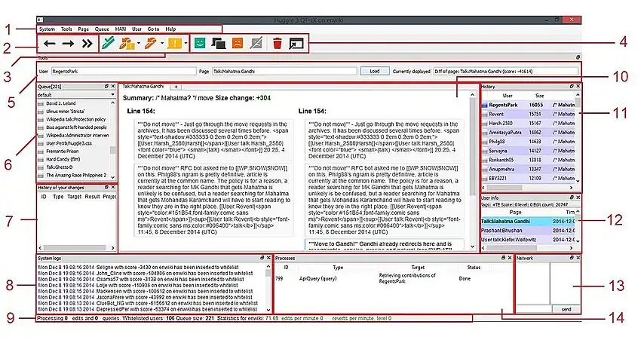Open the HAN menu
The width and height of the screenshot is (644, 340).
[x=121, y=29]
